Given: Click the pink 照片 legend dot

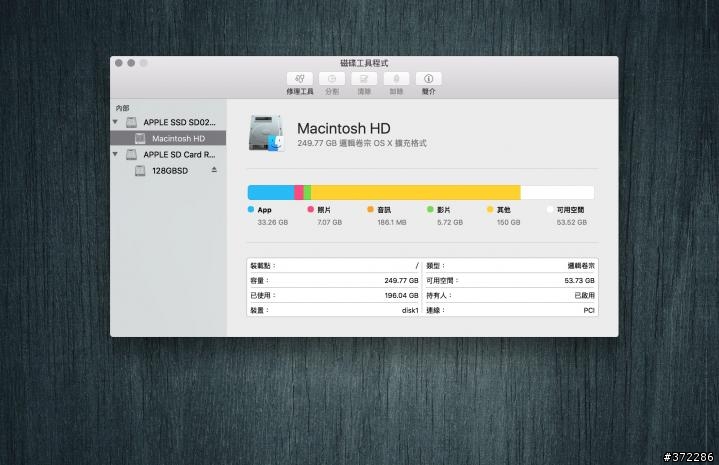Looking at the screenshot, I should tap(310, 209).
